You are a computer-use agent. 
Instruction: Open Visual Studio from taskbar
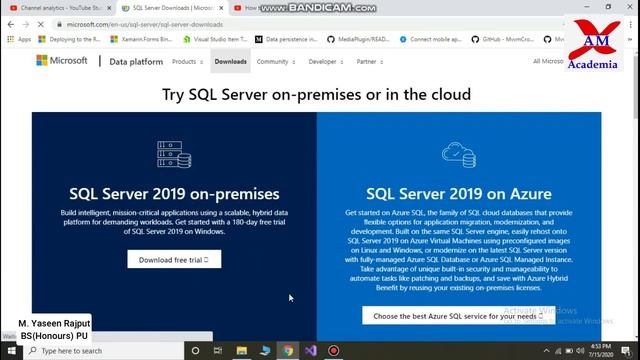pos(311,351)
